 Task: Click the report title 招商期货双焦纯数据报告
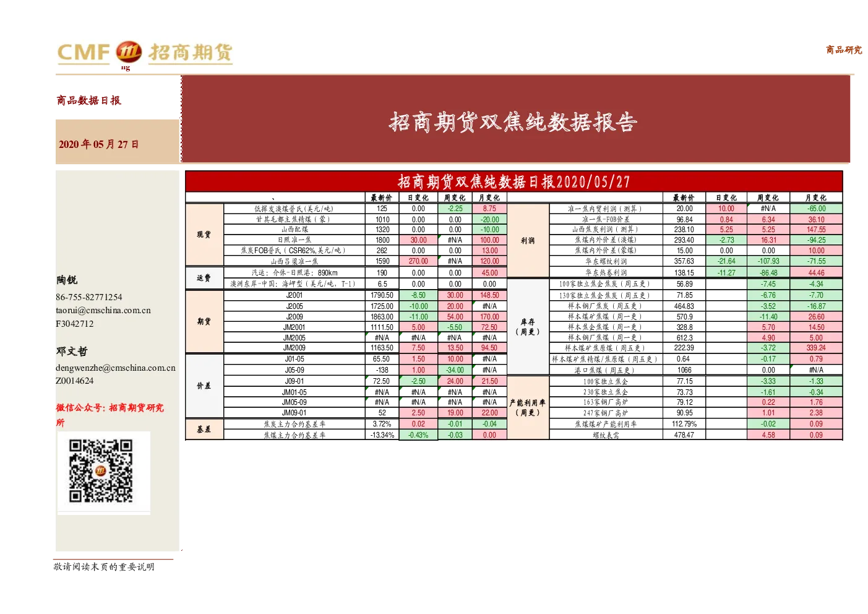click(x=513, y=122)
